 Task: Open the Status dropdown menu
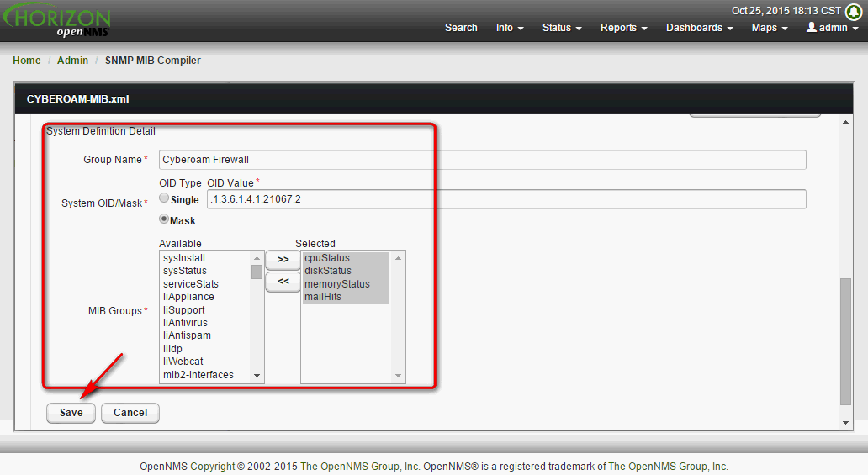coord(562,28)
